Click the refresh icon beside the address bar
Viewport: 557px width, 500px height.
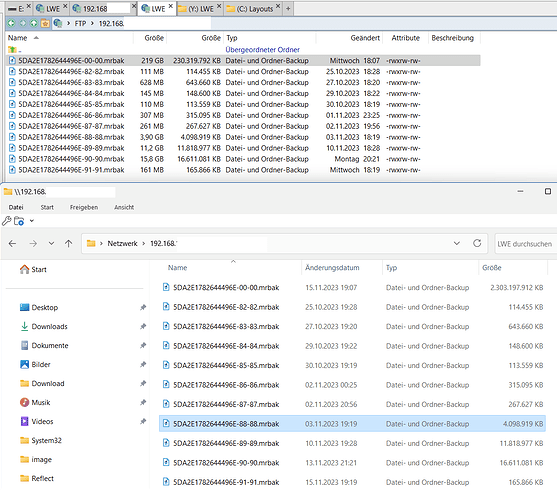tap(477, 243)
